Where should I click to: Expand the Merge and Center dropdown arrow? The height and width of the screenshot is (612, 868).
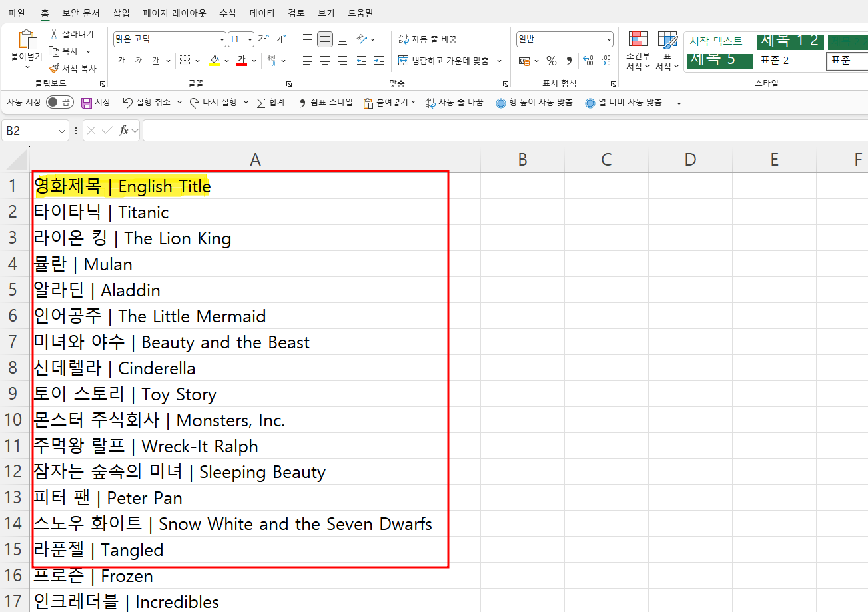pos(499,61)
